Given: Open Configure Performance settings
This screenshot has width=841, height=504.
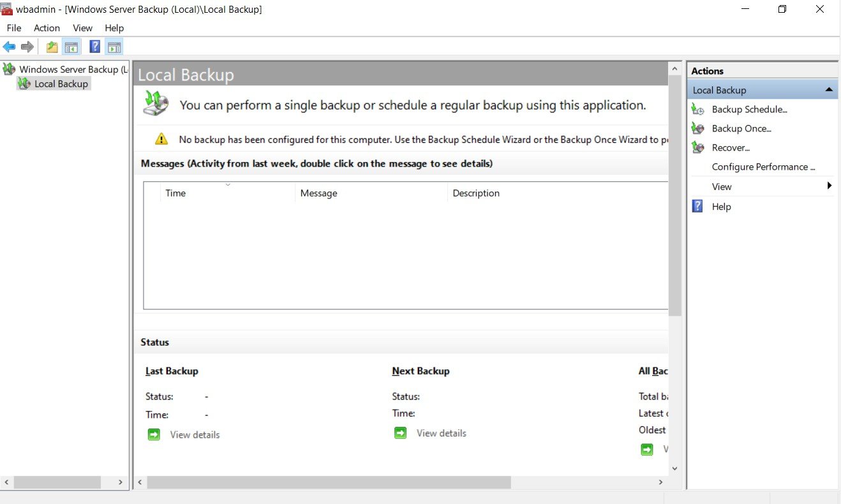Looking at the screenshot, I should point(764,167).
